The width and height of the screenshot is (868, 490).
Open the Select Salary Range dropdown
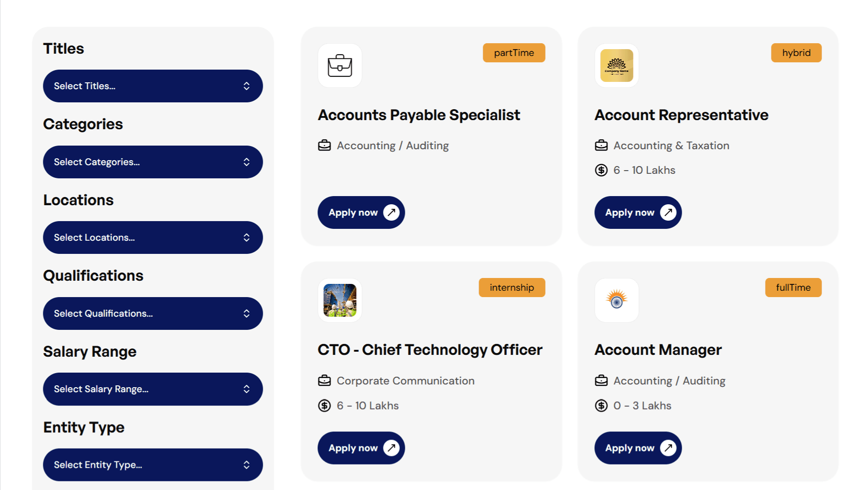tap(153, 389)
